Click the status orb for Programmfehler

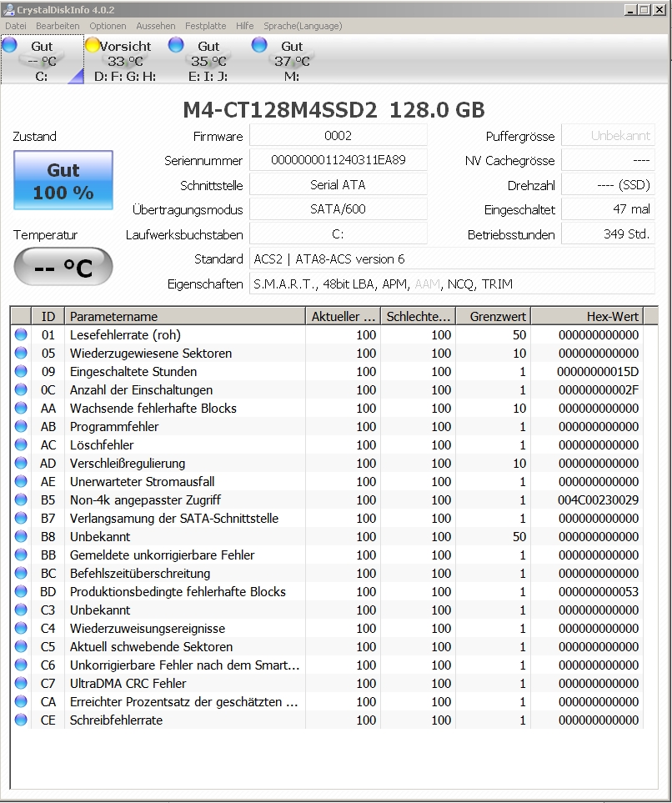click(x=21, y=427)
